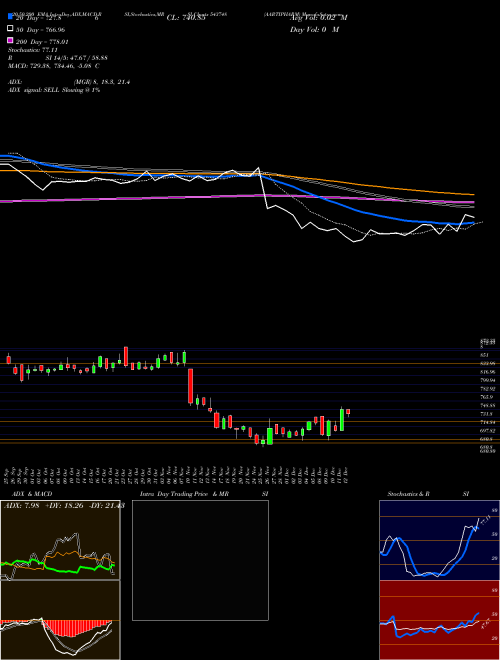Click the blue 20 Day EMA legend swatch
This screenshot has height=660, width=500.
(10, 16)
